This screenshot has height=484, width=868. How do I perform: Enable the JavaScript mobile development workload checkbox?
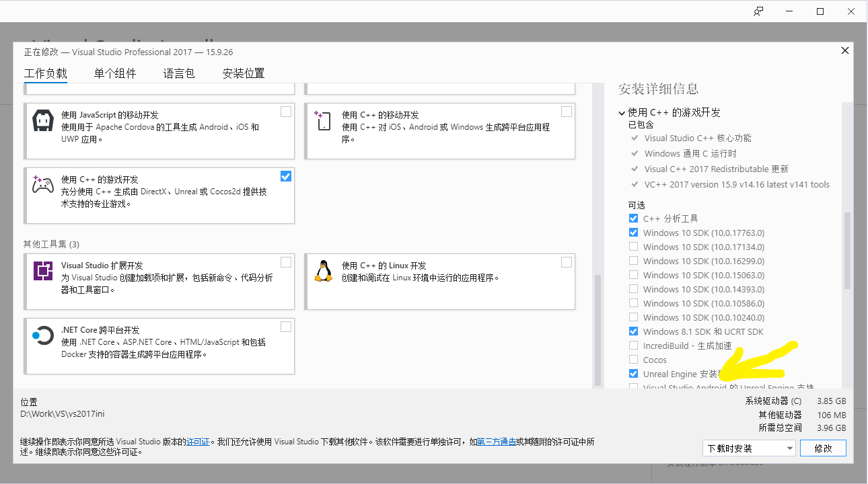[x=286, y=112]
